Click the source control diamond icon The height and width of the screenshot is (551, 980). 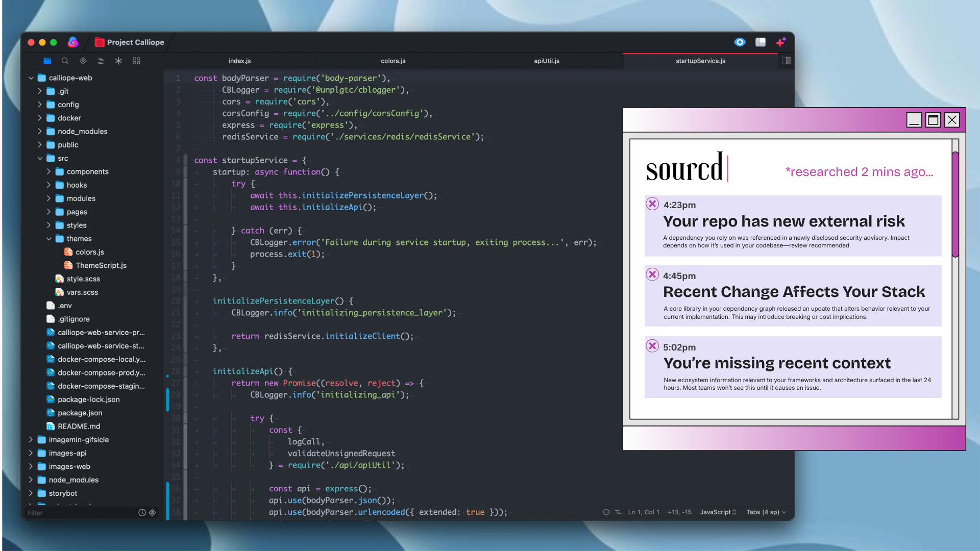[x=83, y=61]
